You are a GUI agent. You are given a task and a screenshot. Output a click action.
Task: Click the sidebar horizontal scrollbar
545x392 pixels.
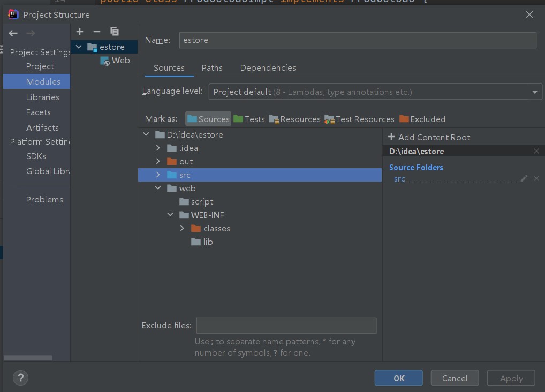tap(28, 358)
